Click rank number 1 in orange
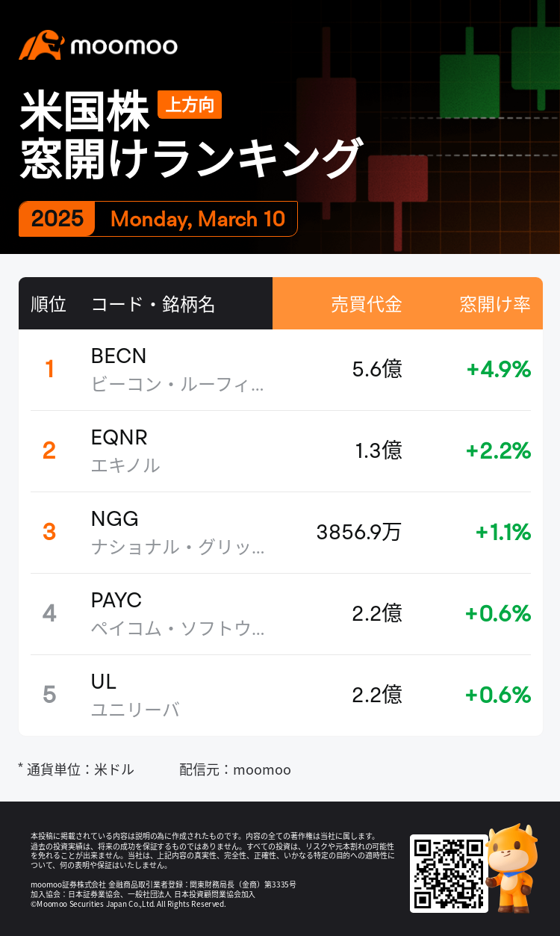The height and width of the screenshot is (936, 560). pyautogui.click(x=49, y=369)
